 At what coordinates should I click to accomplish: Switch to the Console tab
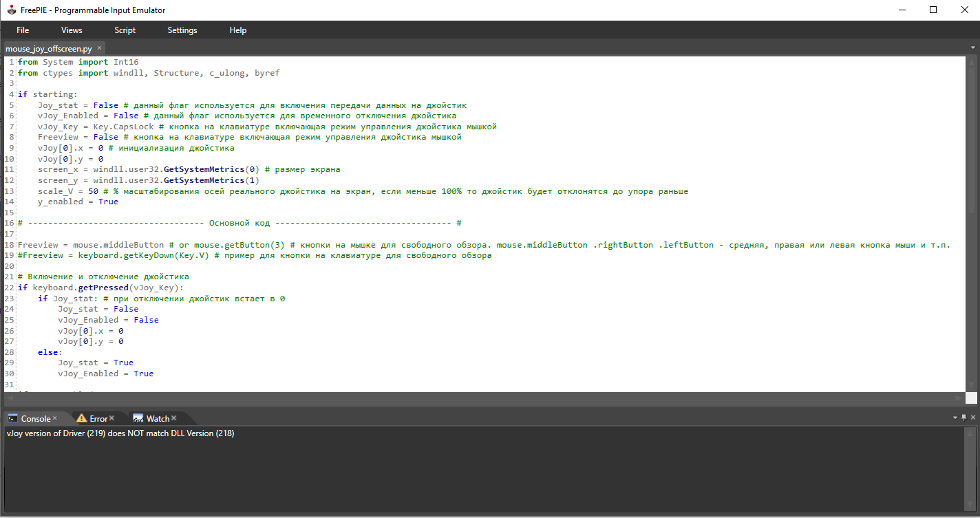point(36,418)
